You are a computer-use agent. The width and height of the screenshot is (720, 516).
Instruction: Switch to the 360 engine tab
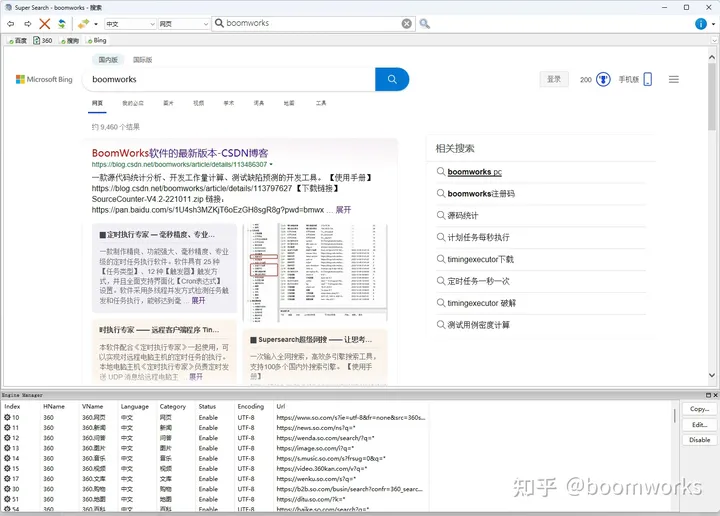tap(43, 40)
